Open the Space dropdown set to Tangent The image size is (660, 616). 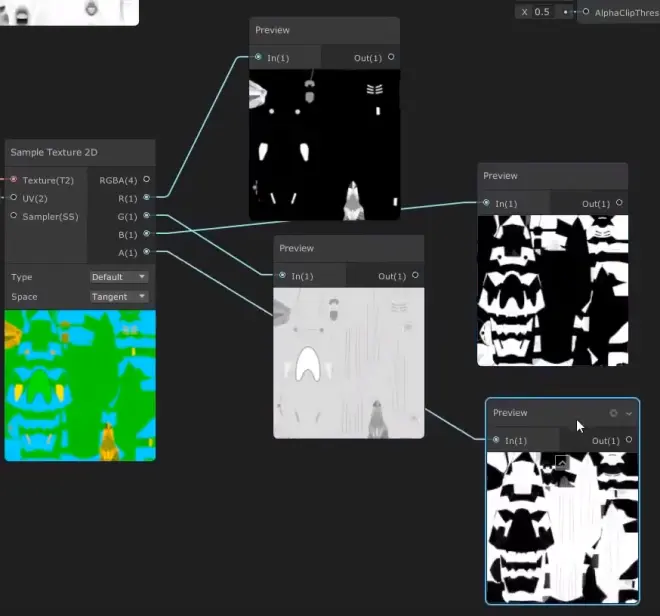[119, 296]
